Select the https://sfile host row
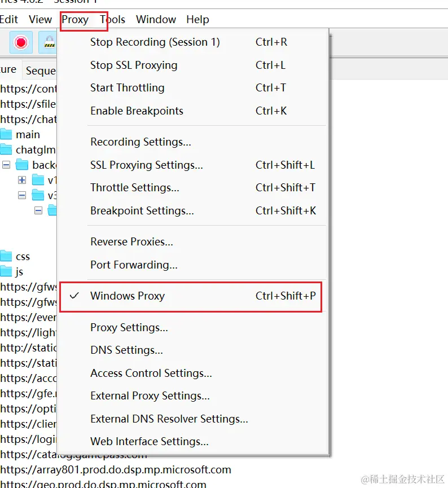Viewport: 448px width, 488px height. 28,104
